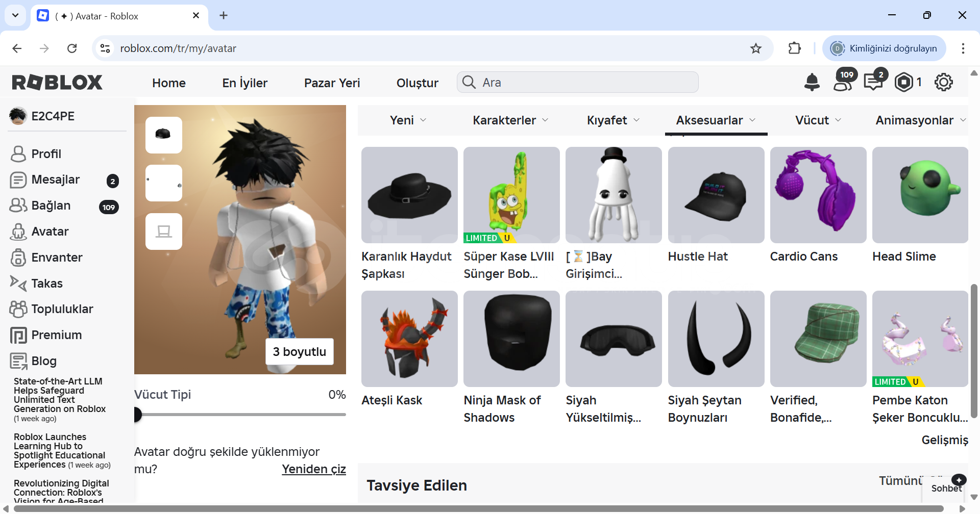
Task: Open a new browser tab
Action: coord(224,15)
